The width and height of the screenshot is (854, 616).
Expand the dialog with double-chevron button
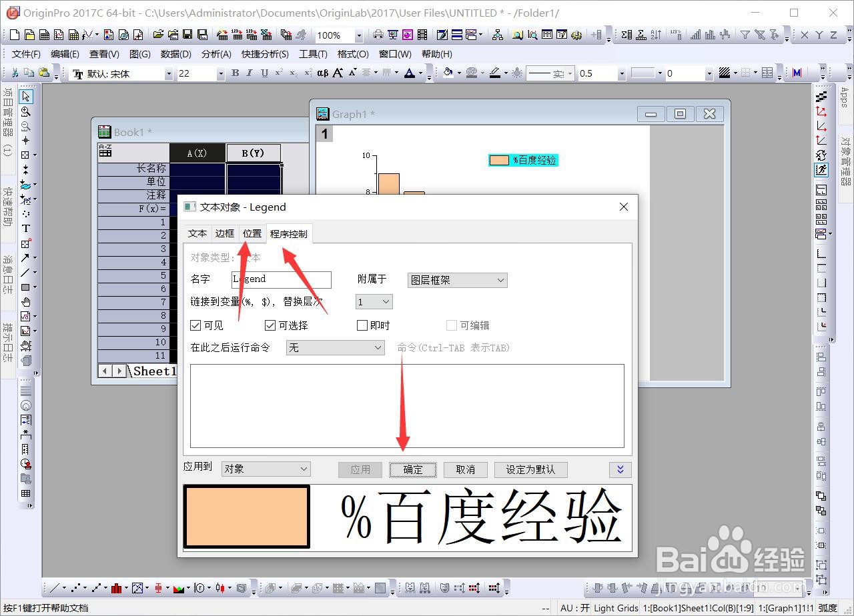coord(620,469)
